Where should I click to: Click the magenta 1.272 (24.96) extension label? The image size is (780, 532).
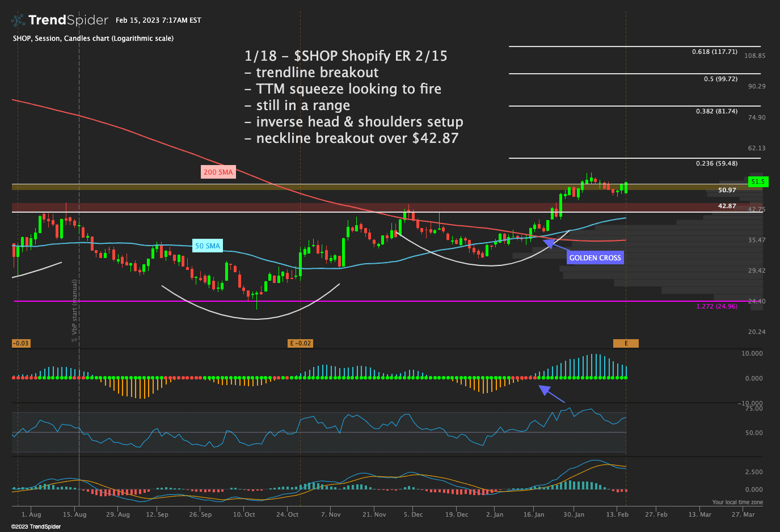(716, 306)
